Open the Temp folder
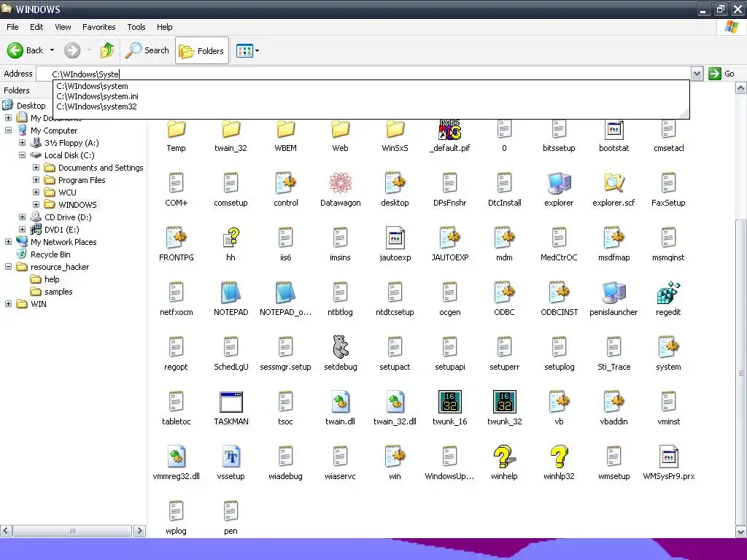Viewport: 747px width, 560px height. pyautogui.click(x=176, y=130)
